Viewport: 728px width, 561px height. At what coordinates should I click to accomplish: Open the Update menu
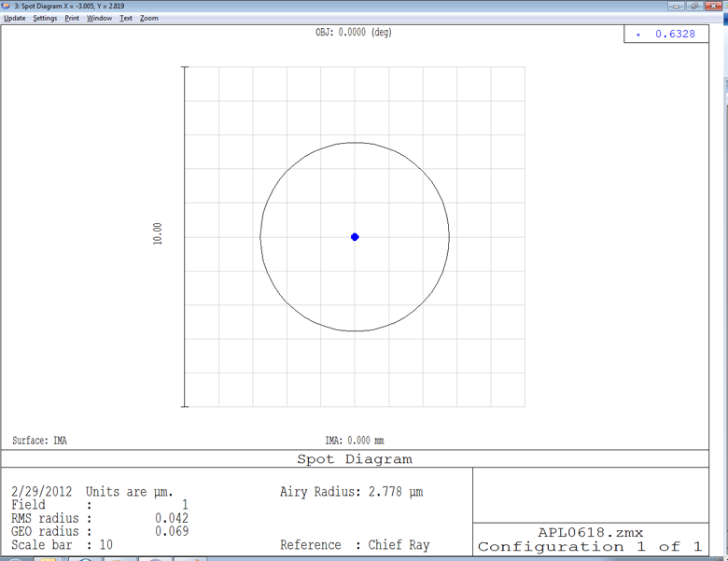click(x=15, y=19)
